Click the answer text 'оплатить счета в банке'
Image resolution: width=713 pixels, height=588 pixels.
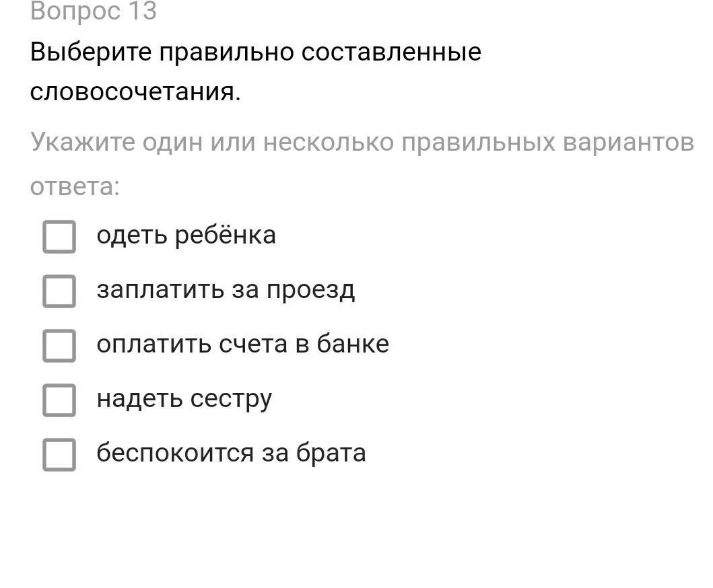click(x=243, y=344)
